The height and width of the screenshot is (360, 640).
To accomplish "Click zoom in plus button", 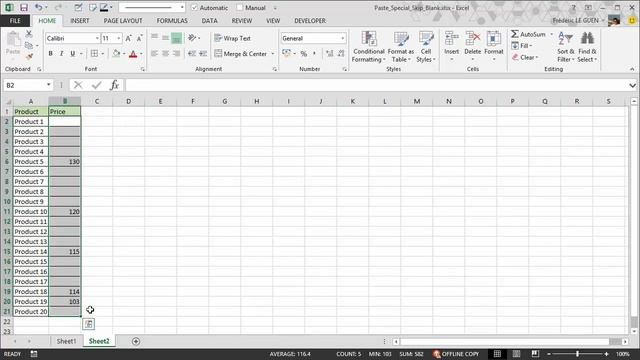I will 607,354.
